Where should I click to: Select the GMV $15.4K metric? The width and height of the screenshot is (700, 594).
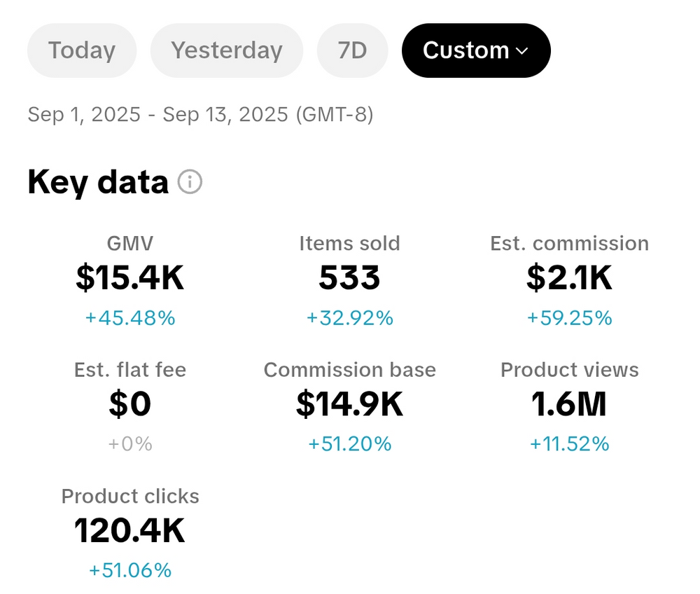tap(130, 278)
